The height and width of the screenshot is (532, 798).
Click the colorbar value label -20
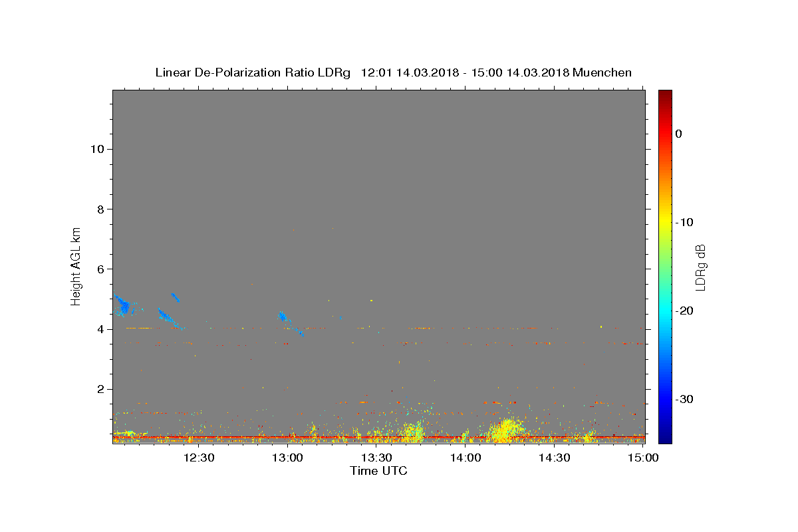pyautogui.click(x=685, y=311)
